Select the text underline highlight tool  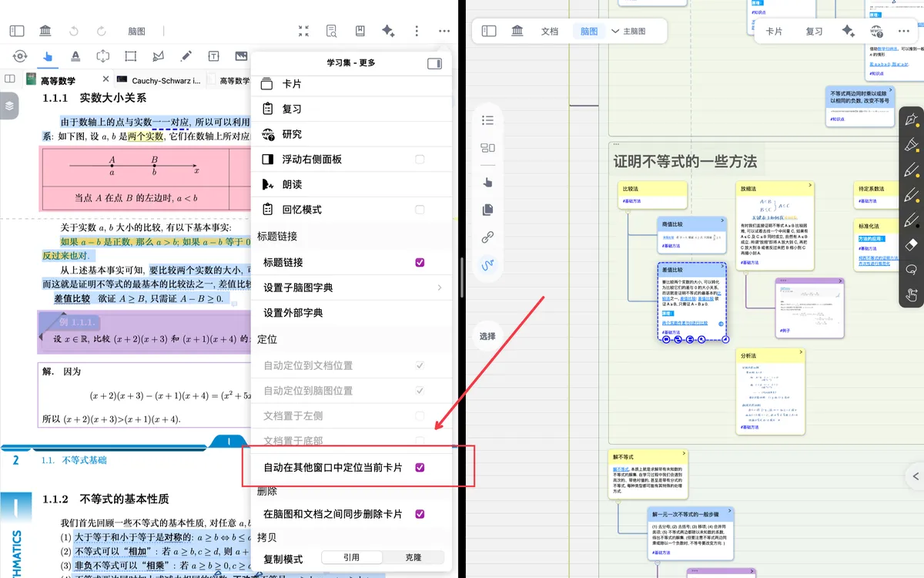75,56
